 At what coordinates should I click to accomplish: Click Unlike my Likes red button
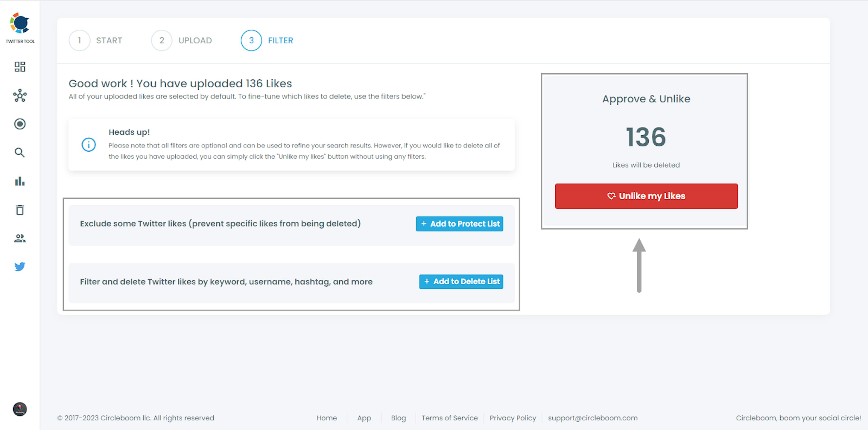[646, 196]
